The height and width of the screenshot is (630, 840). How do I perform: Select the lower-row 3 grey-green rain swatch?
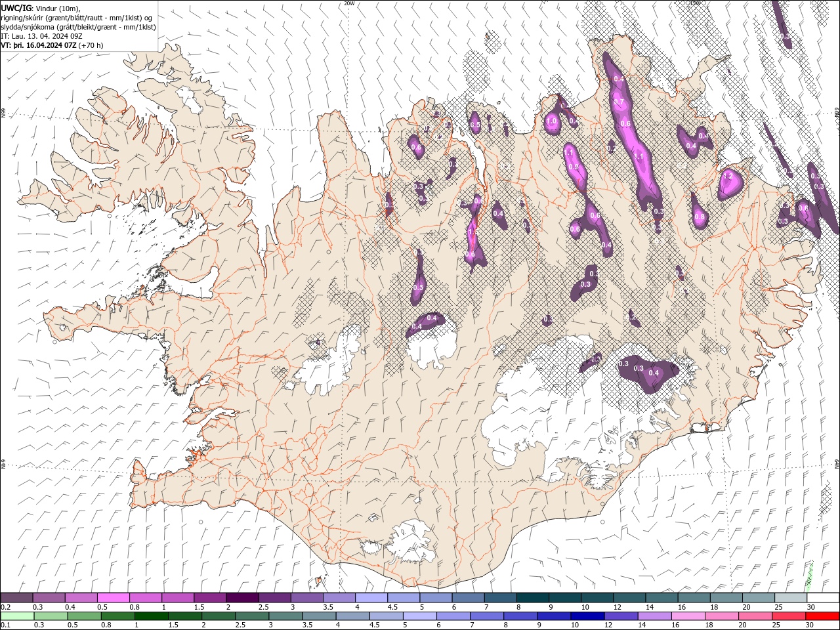pyautogui.click(x=285, y=616)
